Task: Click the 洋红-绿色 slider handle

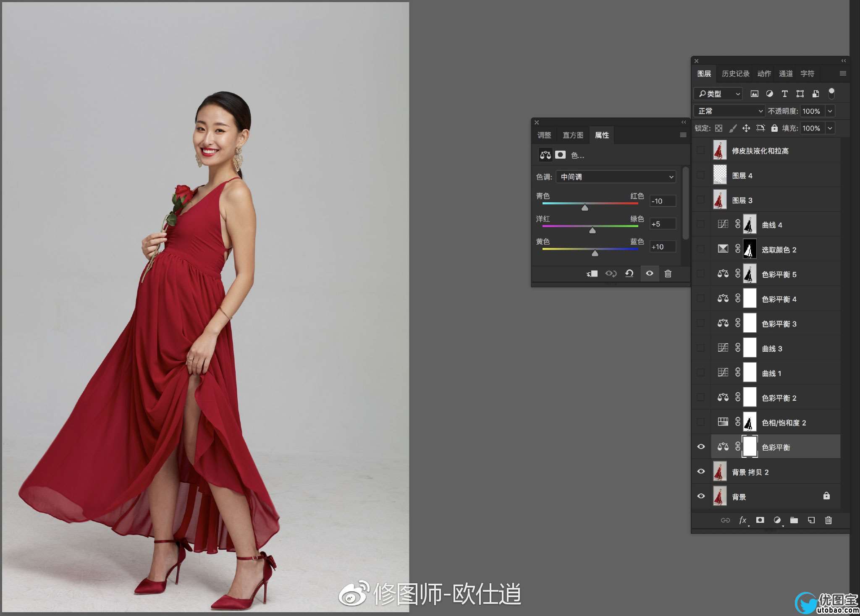Action: pos(593,230)
